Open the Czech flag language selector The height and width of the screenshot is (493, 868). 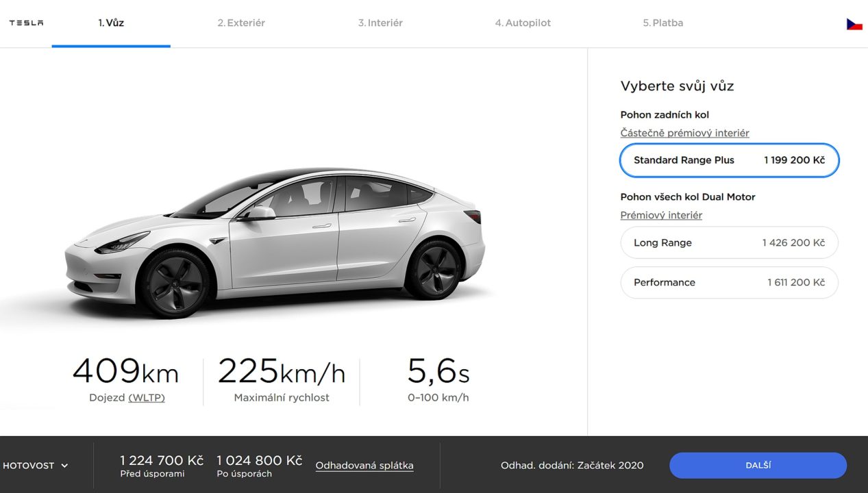(x=854, y=24)
